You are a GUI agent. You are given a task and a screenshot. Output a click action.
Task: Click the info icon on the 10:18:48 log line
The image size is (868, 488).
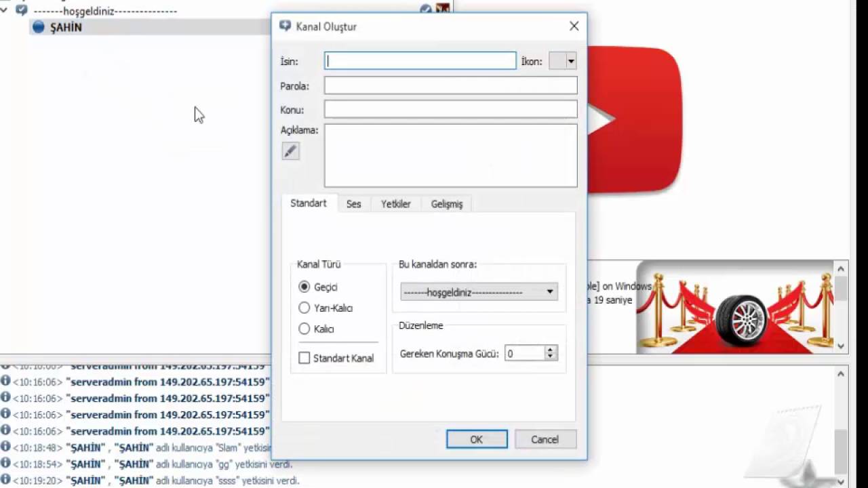[5, 447]
